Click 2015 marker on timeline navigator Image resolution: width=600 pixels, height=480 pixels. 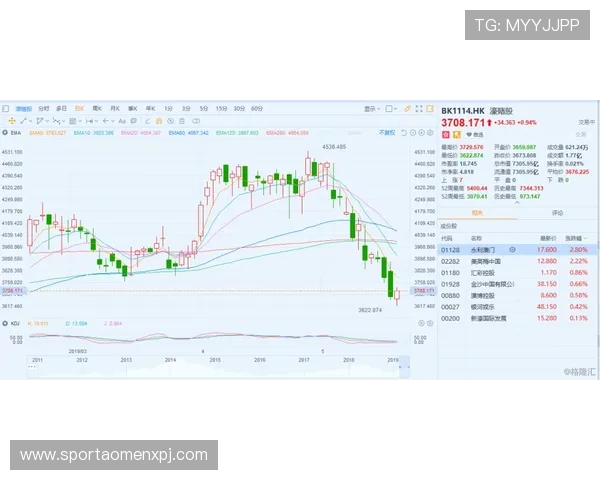point(215,360)
